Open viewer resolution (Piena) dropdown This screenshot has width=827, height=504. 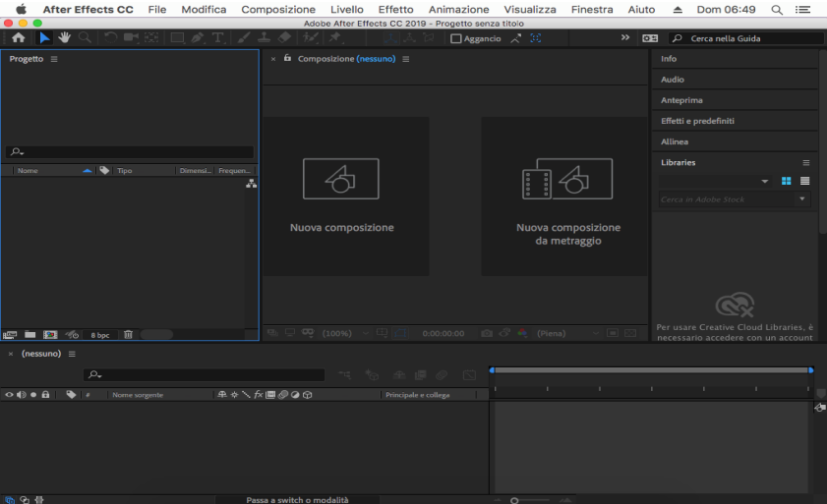(567, 333)
